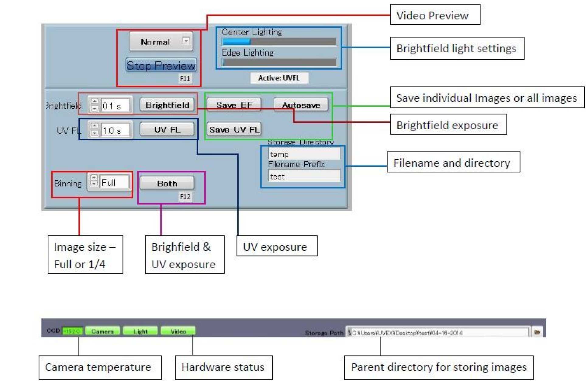
Task: Click the Video status indicator
Action: (x=178, y=331)
